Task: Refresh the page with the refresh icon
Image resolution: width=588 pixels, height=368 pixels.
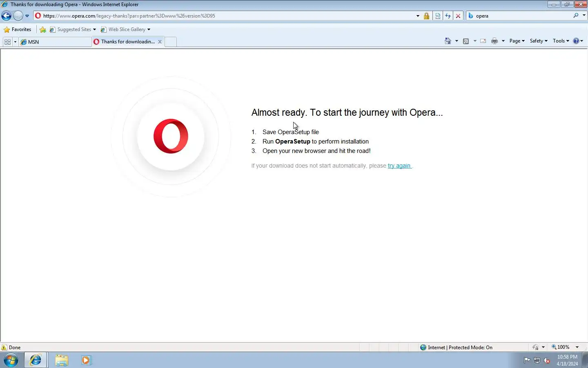Action: (448, 16)
